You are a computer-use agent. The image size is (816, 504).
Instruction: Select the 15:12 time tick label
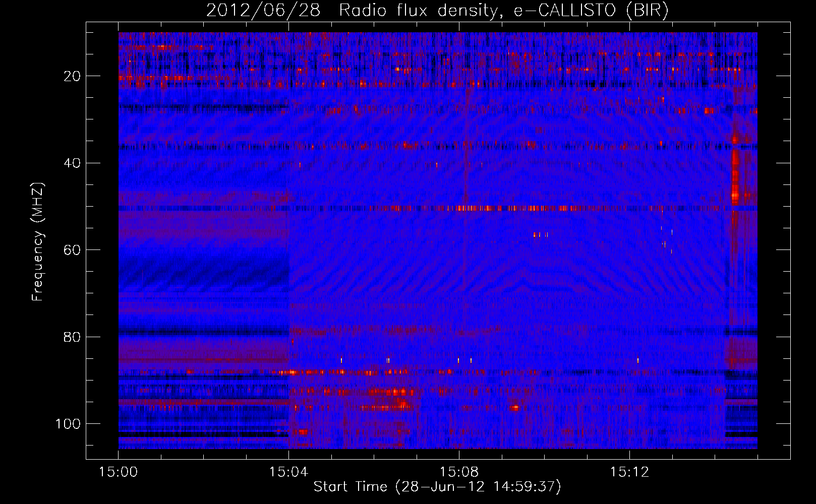629,472
